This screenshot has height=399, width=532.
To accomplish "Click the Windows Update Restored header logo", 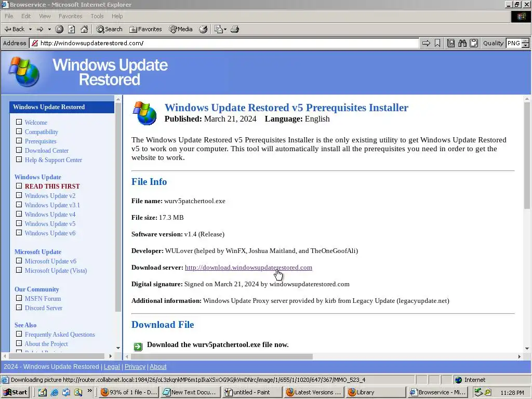I will click(x=89, y=72).
